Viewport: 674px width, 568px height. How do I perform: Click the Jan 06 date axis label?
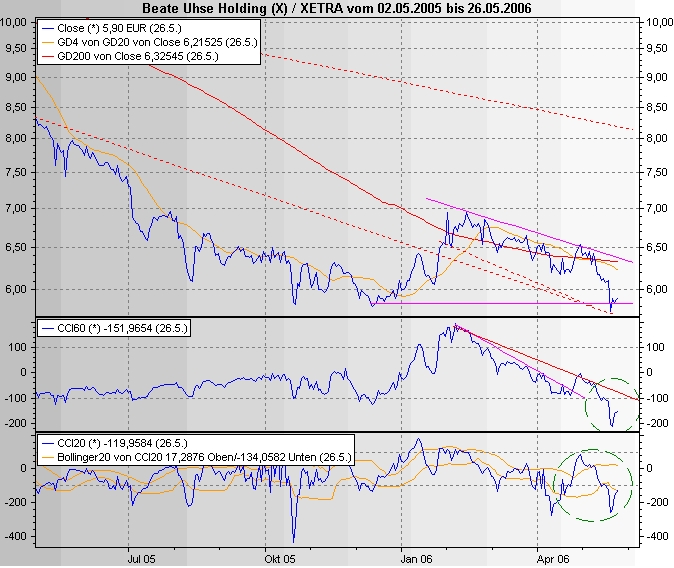(416, 559)
